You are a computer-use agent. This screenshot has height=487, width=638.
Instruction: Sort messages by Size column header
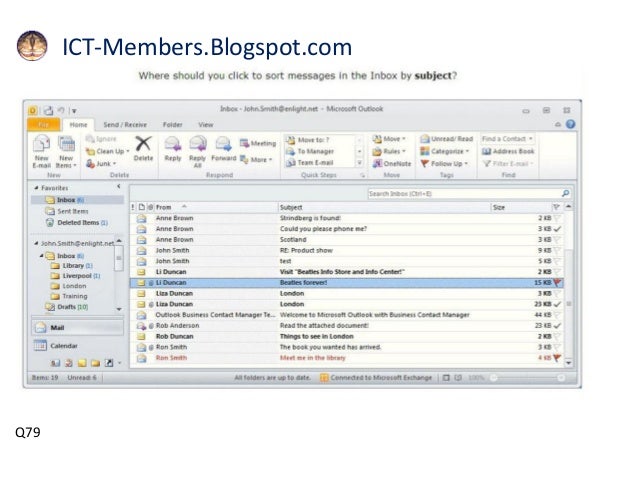coord(521,207)
